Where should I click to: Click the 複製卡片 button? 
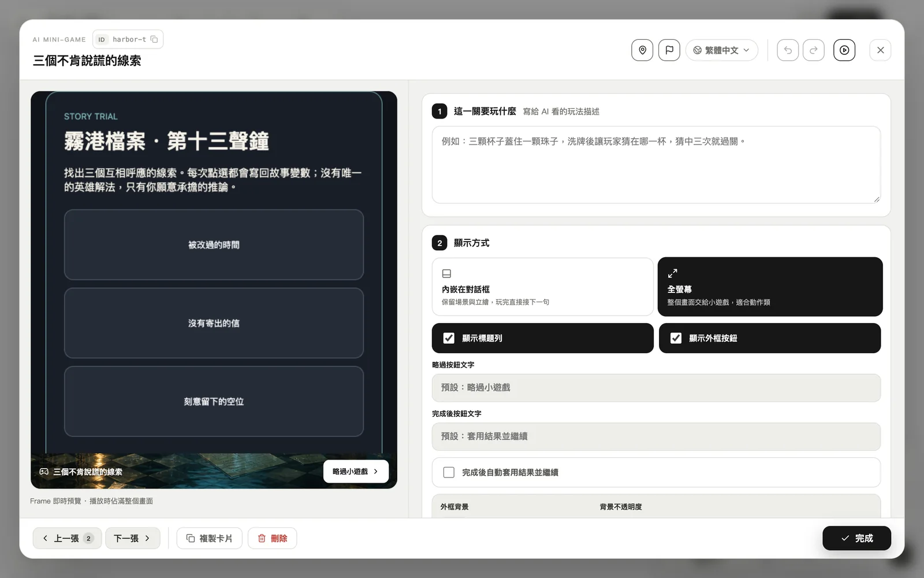[x=209, y=538]
